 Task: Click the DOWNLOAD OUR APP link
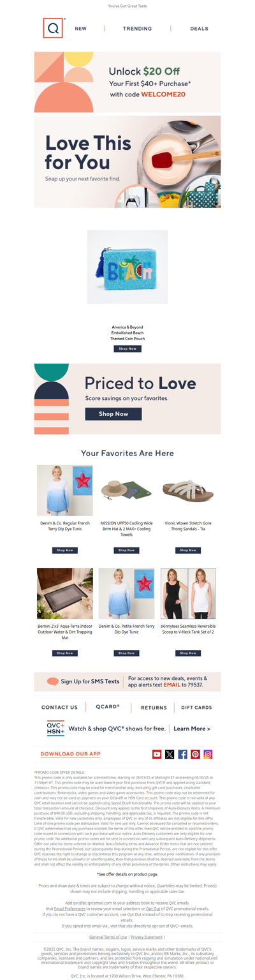pyautogui.click(x=70, y=754)
